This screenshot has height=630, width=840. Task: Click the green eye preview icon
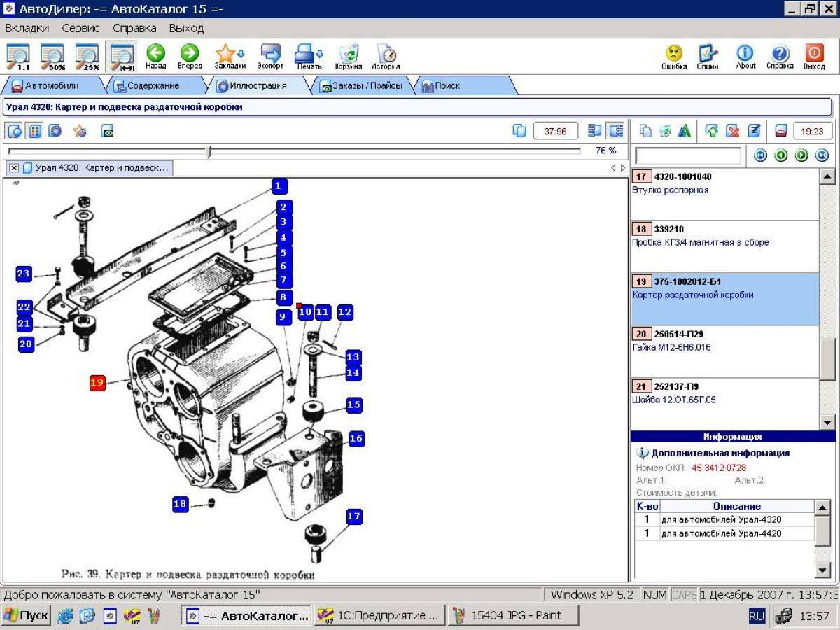[107, 131]
